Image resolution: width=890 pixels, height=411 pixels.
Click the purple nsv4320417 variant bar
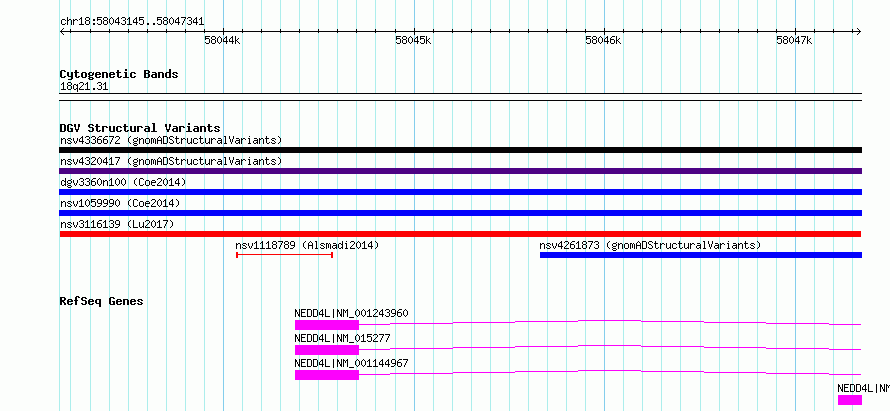click(x=460, y=171)
